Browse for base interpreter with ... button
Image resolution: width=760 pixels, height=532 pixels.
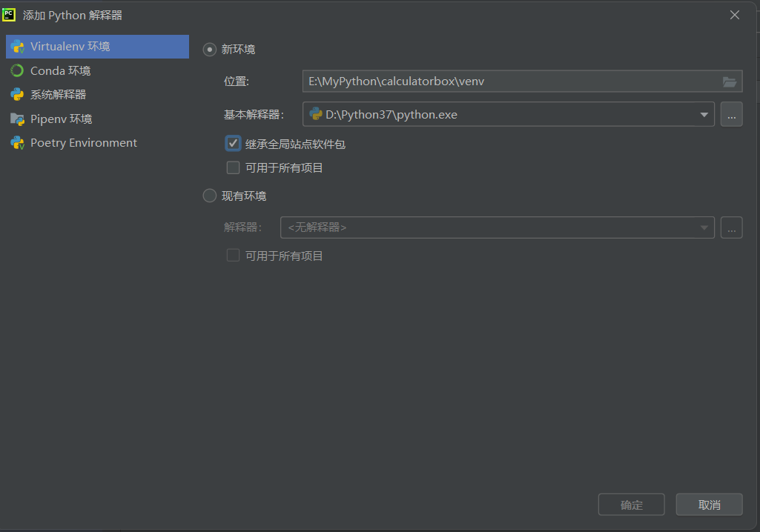pos(731,114)
